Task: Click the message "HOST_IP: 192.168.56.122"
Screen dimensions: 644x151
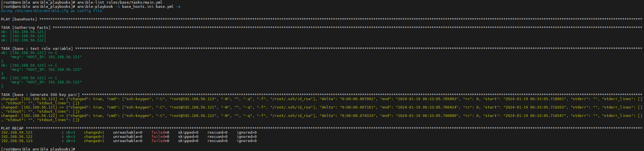Action: [x=54, y=82]
